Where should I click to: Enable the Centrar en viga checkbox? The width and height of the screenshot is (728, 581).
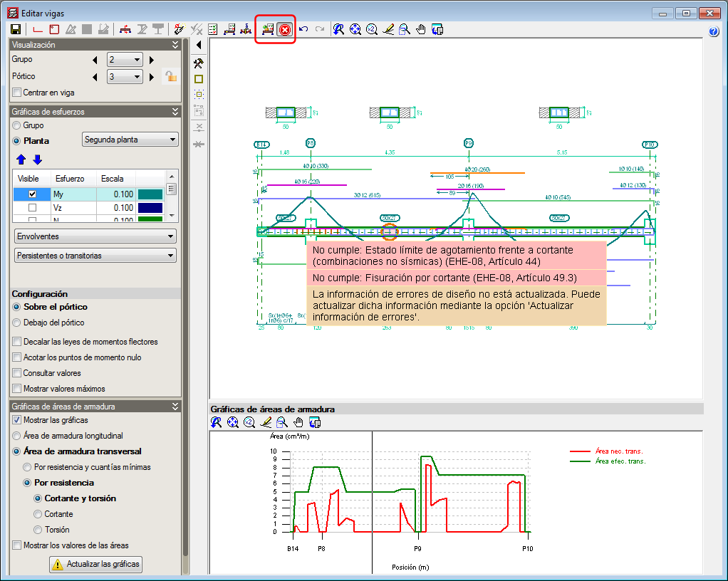pos(17,93)
